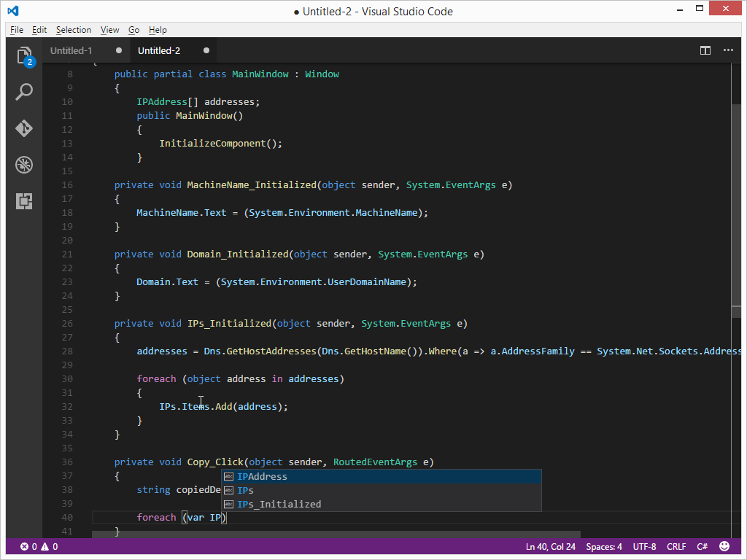This screenshot has height=560, width=747.
Task: Click the Visual Studio Code logo in title bar
Action: 13,10
